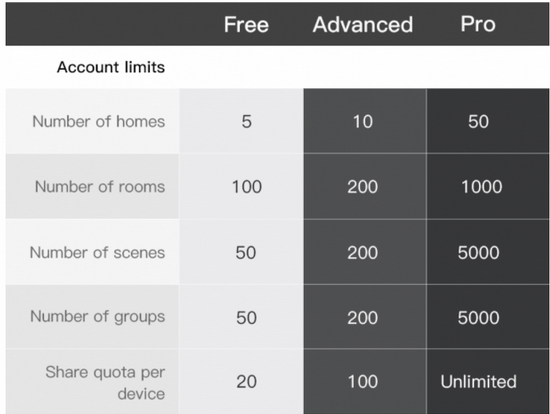
Task: Select the Pro plan column header
Action: coord(478,24)
